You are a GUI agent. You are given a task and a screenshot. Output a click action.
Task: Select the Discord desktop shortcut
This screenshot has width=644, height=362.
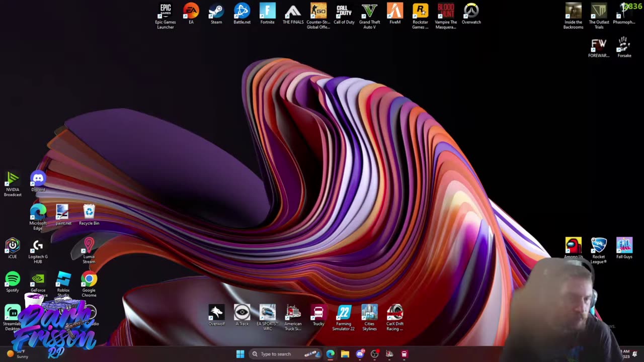[x=38, y=182]
